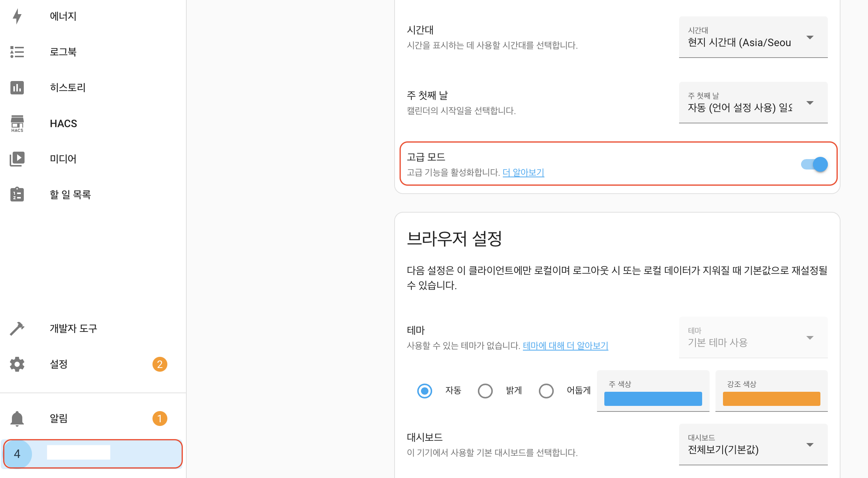Open 설정 in the sidebar menu

(x=59, y=364)
